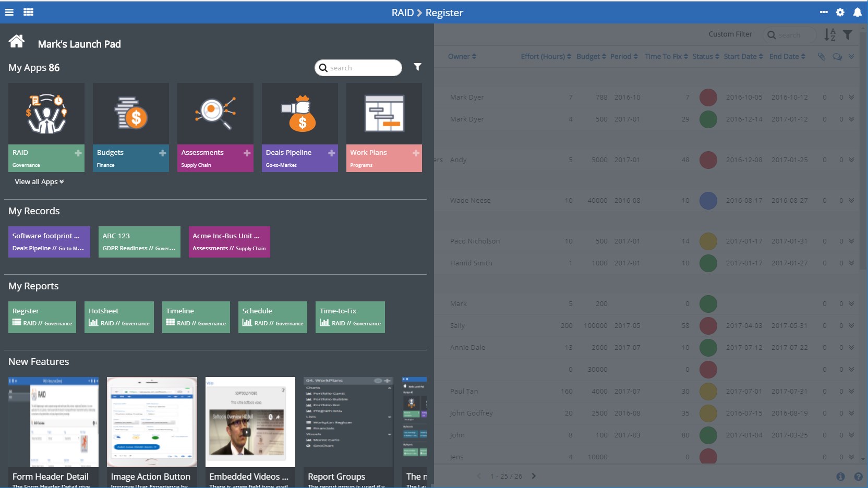Select the Hamid Smith owner cell
The image size is (868, 488).
click(471, 263)
